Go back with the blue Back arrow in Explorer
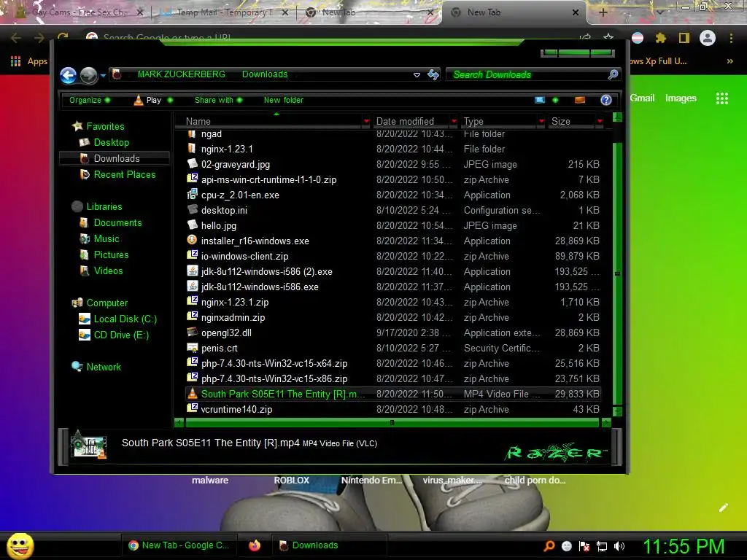Viewport: 747px width, 560px height. click(68, 75)
